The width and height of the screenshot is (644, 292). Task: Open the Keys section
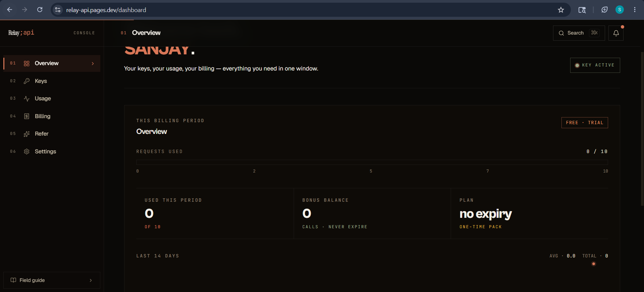coord(52,81)
